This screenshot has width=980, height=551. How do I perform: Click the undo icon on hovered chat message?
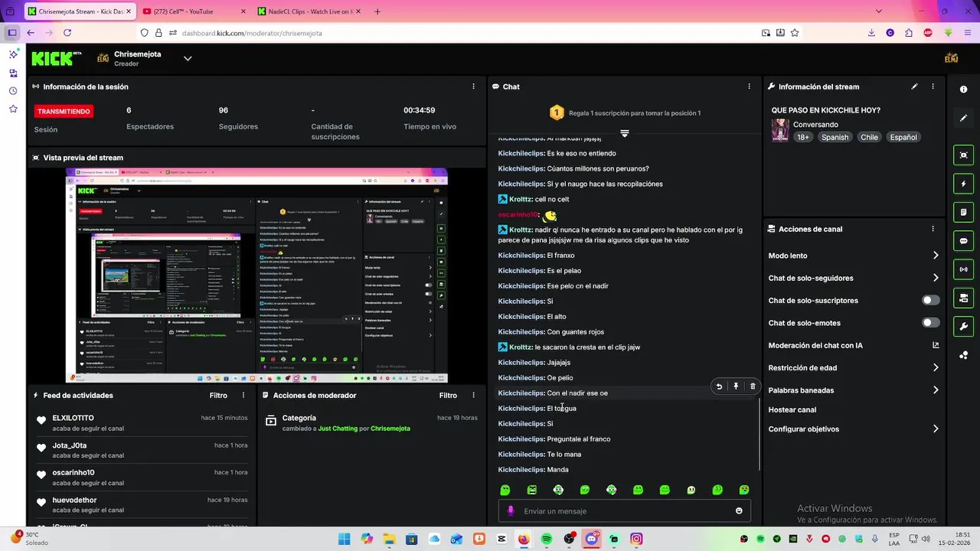click(x=719, y=386)
